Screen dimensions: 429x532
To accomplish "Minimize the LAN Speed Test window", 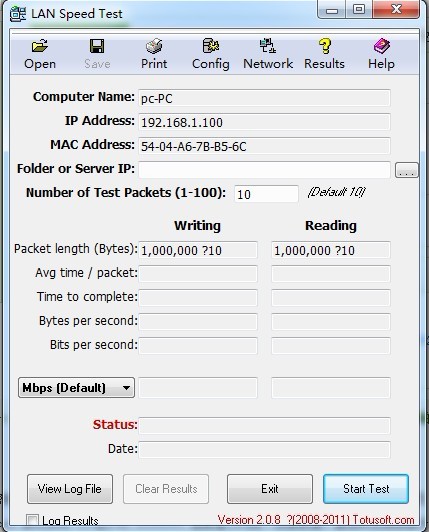I will 332,10.
